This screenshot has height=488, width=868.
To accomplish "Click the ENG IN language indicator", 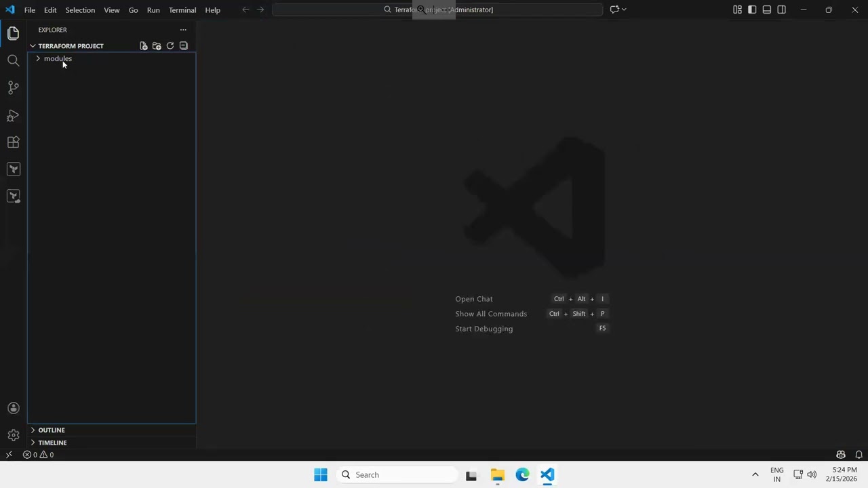I will 777,474.
